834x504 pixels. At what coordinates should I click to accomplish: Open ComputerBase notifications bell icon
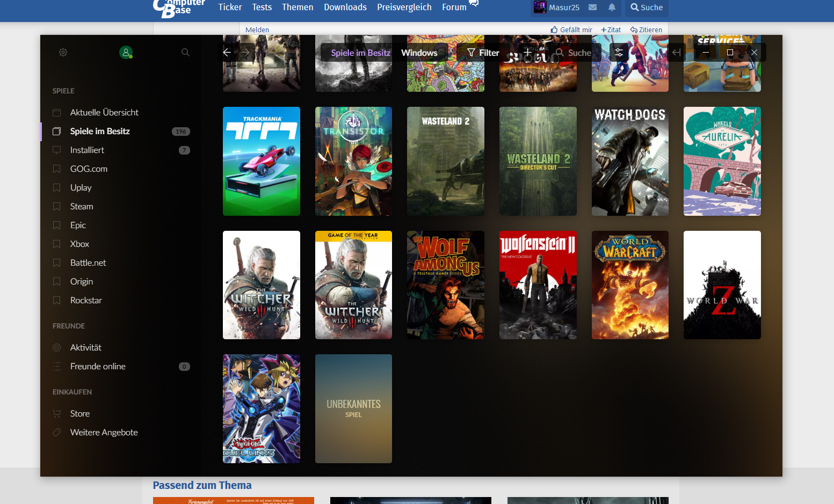tap(612, 8)
